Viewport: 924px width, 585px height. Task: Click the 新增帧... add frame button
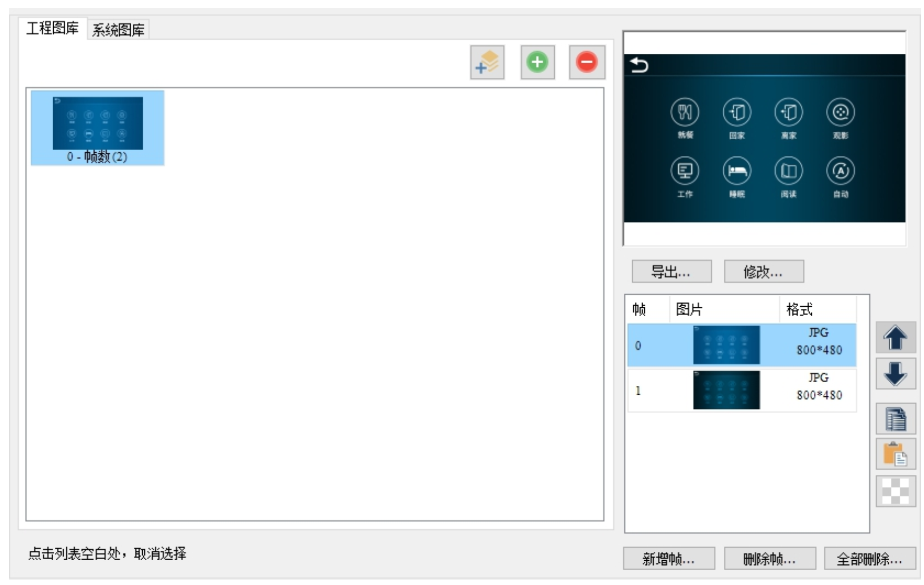(x=669, y=559)
